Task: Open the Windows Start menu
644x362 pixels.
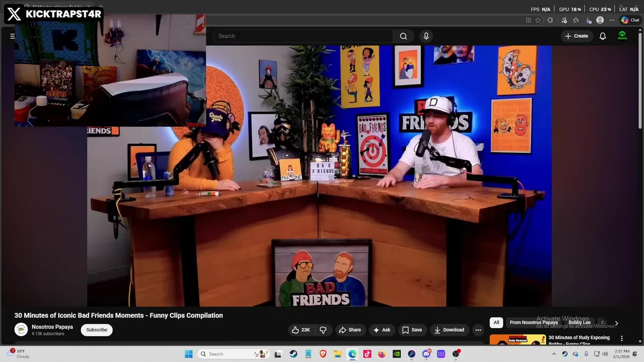Action: 189,354
